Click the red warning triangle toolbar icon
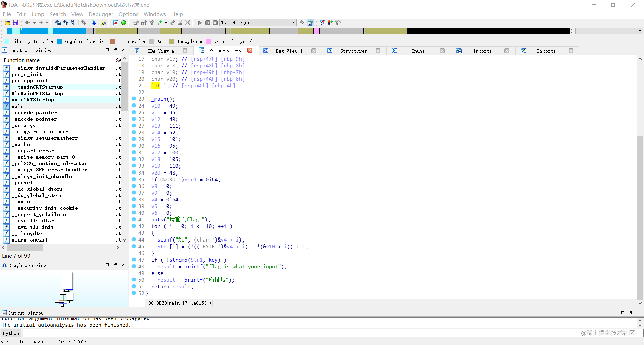 tap(116, 23)
